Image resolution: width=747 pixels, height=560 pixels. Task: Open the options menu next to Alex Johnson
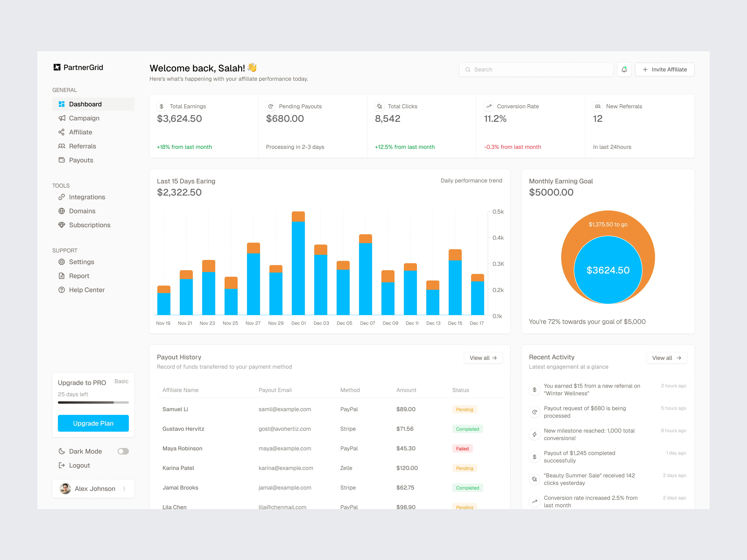coord(124,488)
